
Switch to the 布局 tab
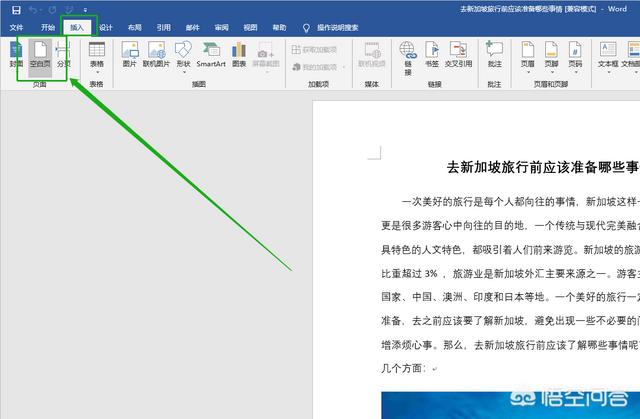click(x=134, y=27)
